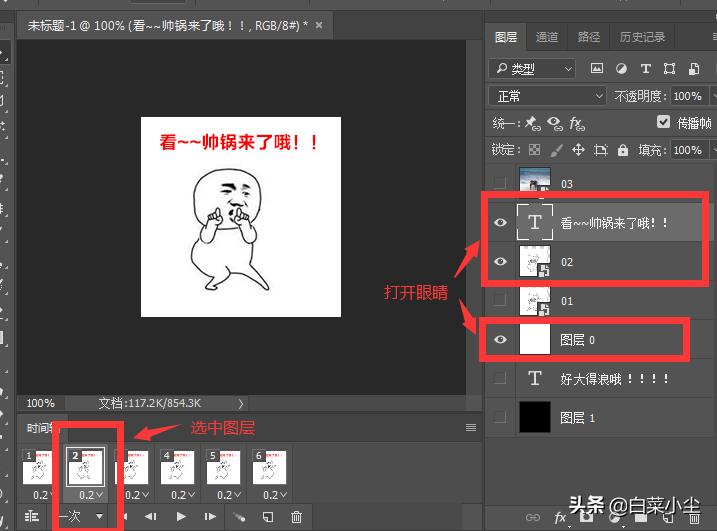This screenshot has width=717, height=531.
Task: Select the 好大得浪哦！！！！ layer name
Action: (615, 379)
